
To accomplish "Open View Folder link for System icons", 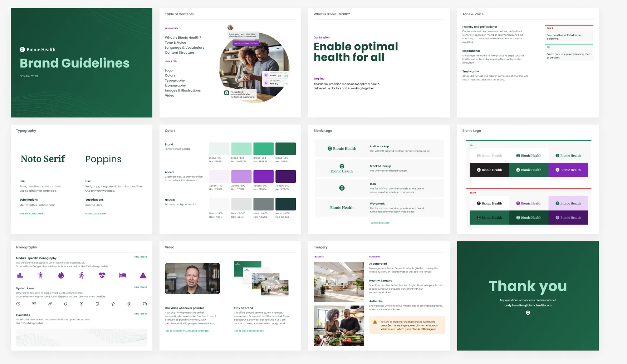I will pos(141,287).
